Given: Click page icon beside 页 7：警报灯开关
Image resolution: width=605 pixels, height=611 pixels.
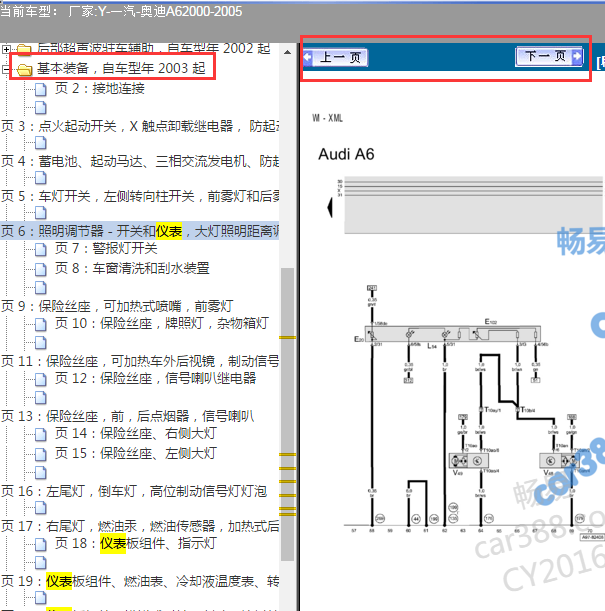Looking at the screenshot, I should coord(41,249).
